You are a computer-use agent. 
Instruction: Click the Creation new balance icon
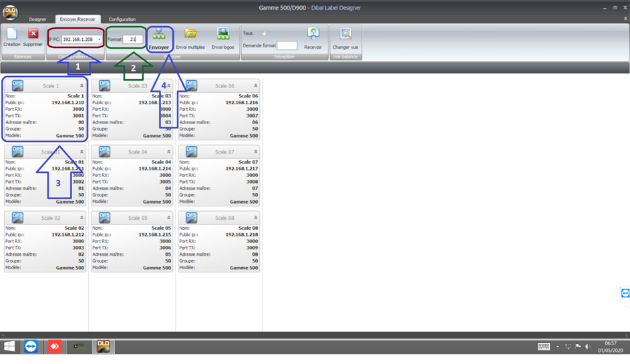point(11,34)
